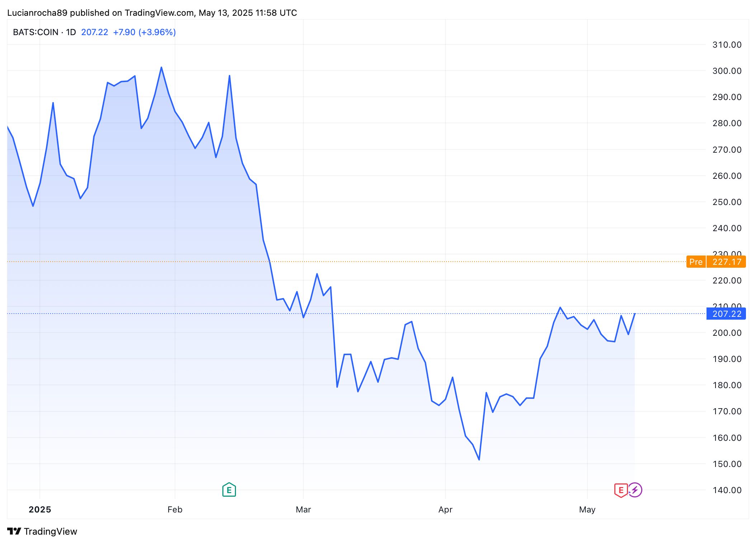Click the purple lightning bolt marker
The width and height of the screenshot is (756, 544).
[x=635, y=490]
